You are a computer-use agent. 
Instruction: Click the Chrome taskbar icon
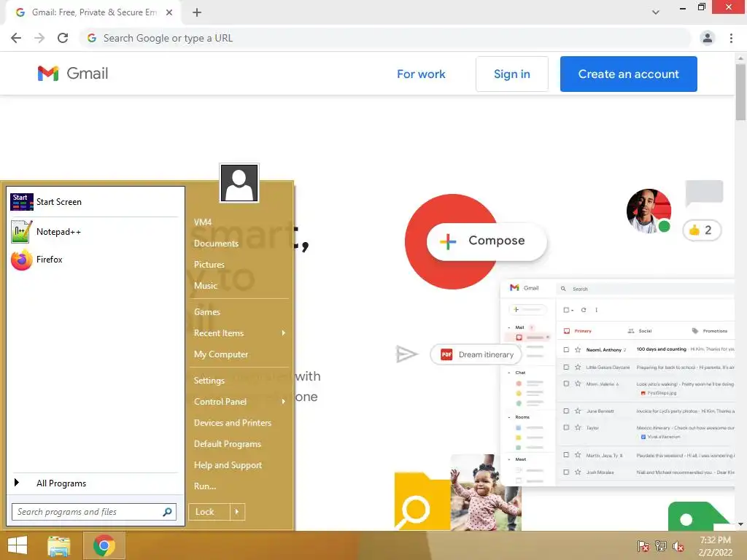(104, 545)
